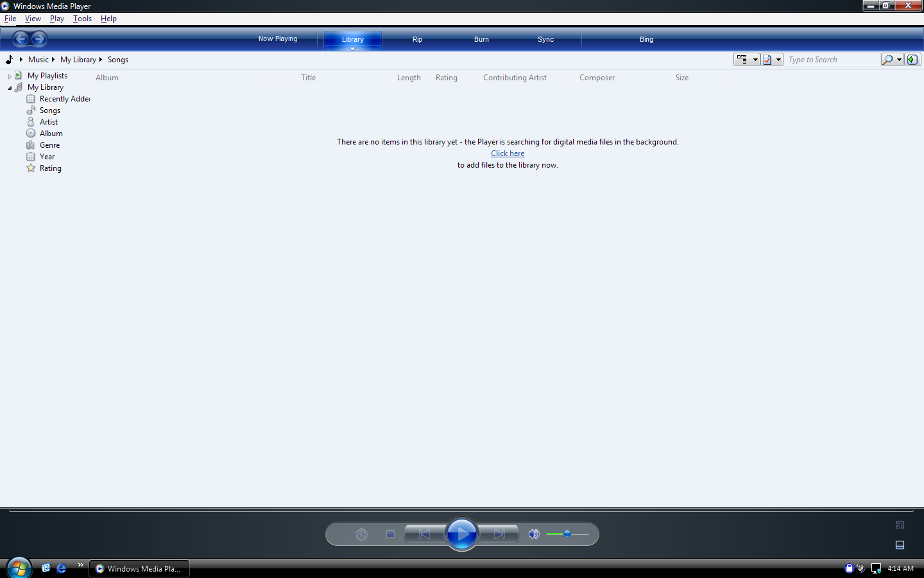Viewport: 924px width, 578px height.
Task: Switch to the Burn tab
Action: click(481, 39)
